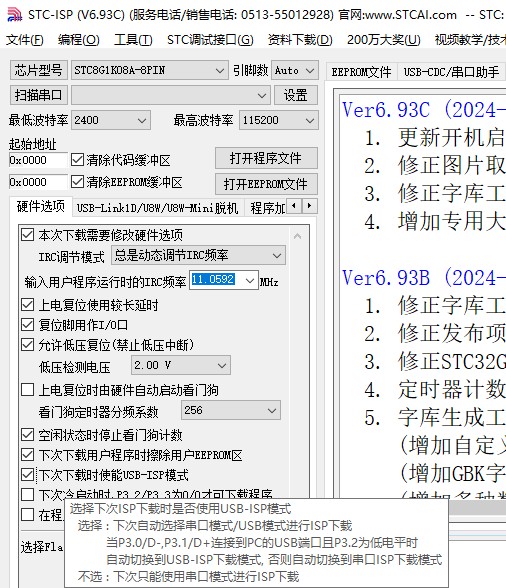
Task: Switch to the USB-Link1D/U8W/U8W-Mini脱机 tab
Action: pos(157,207)
